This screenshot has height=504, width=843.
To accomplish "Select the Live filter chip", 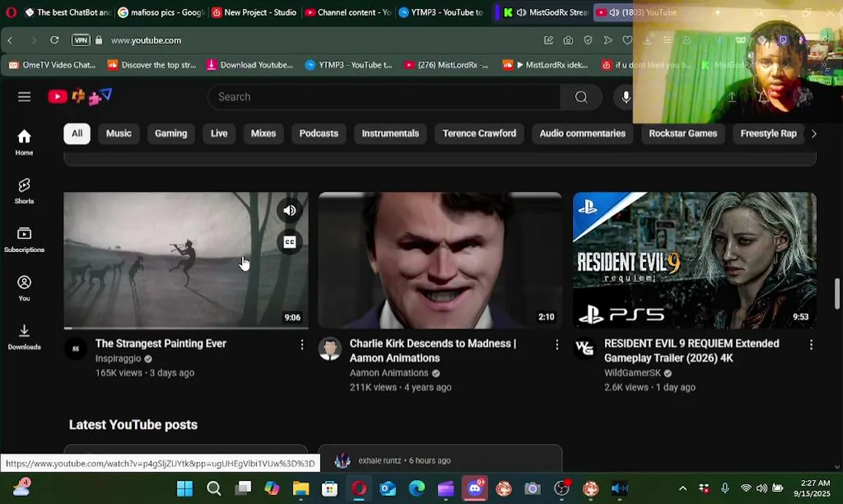I will [x=219, y=133].
